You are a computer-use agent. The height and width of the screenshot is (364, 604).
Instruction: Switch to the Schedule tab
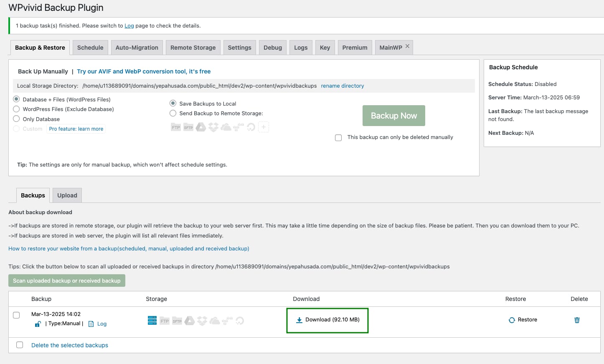point(90,48)
